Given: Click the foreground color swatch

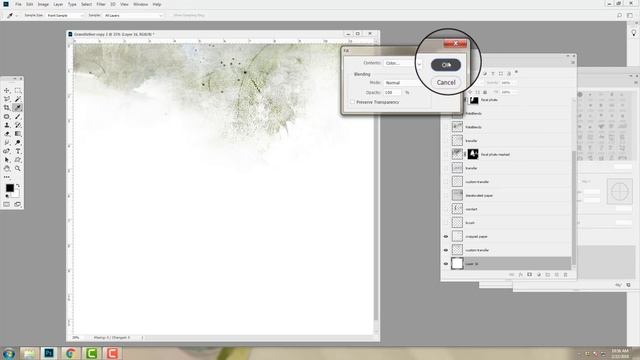Looking at the screenshot, I should [9, 188].
